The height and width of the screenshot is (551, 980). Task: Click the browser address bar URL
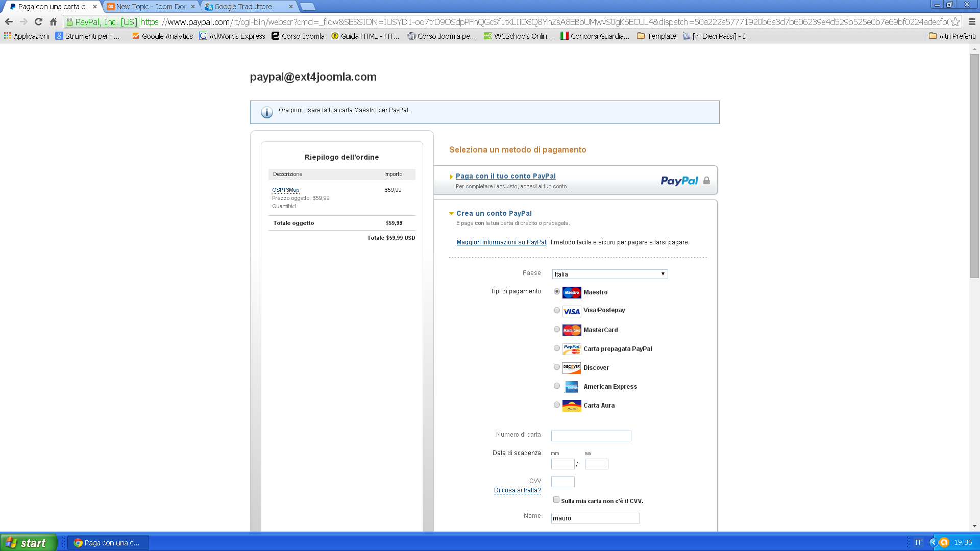coord(544,22)
